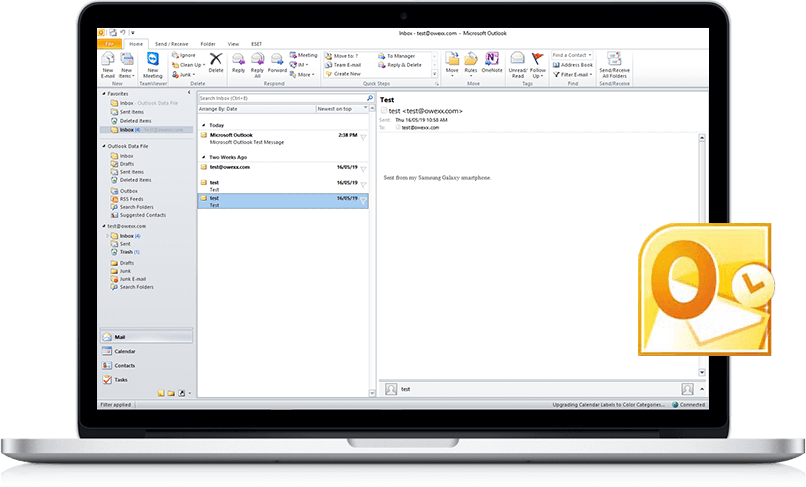Toggle Unread/Read status of the message
This screenshot has width=806, height=487.
pos(518,65)
